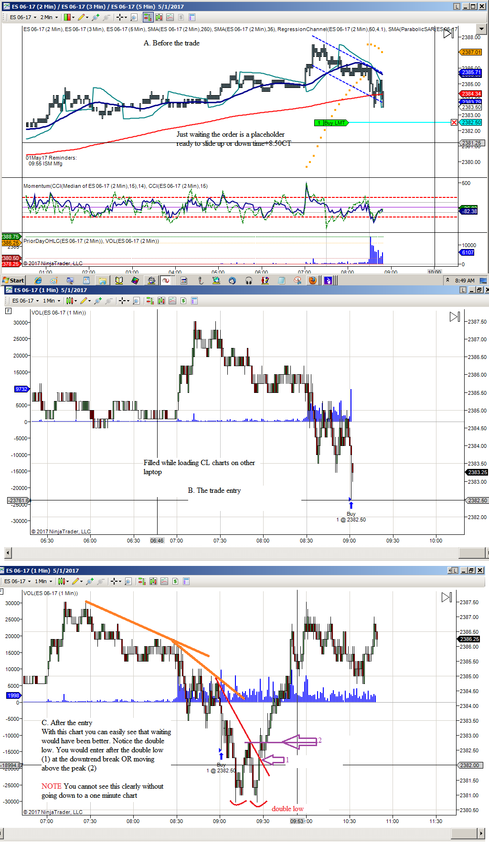Open the indicators icon in the middle chart toolbar
Viewport: 489px width, 868px height.
161,301
